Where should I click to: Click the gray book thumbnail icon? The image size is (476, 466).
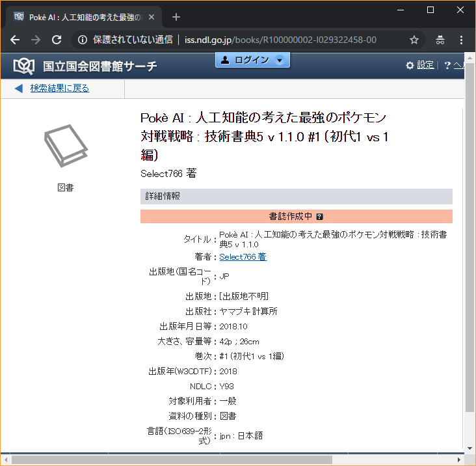click(x=66, y=146)
